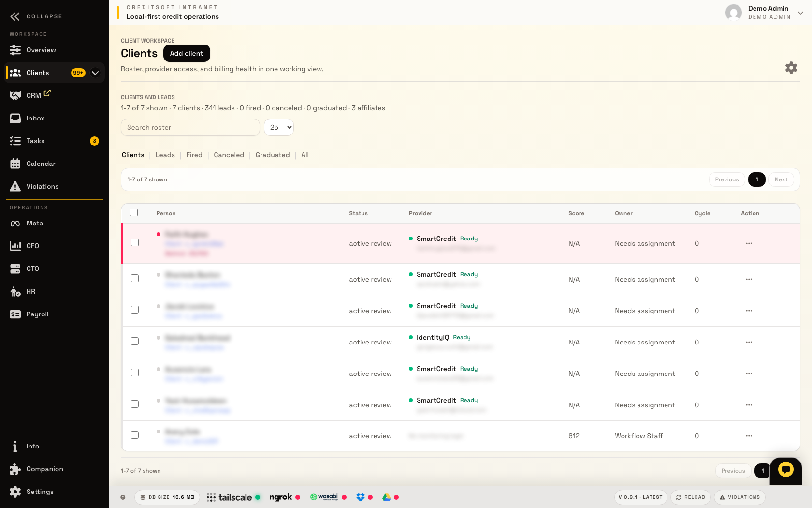Image resolution: width=812 pixels, height=508 pixels.
Task: Open the 25 per-page dropdown
Action: pos(279,127)
